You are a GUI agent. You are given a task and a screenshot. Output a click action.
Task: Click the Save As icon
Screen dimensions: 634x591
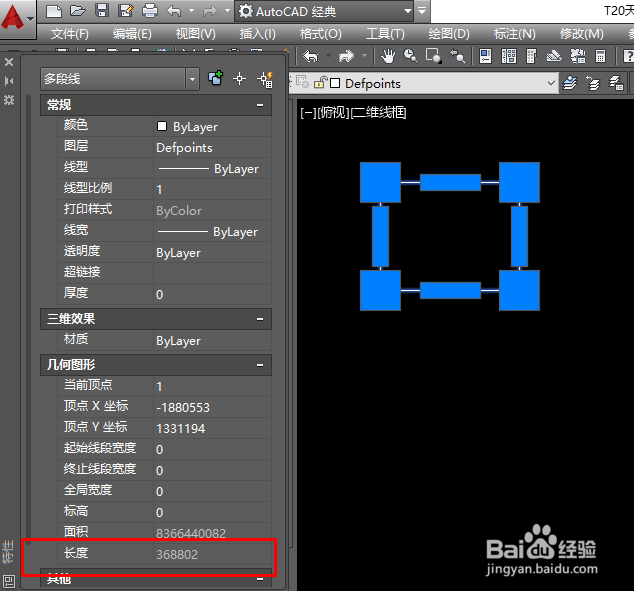126,11
